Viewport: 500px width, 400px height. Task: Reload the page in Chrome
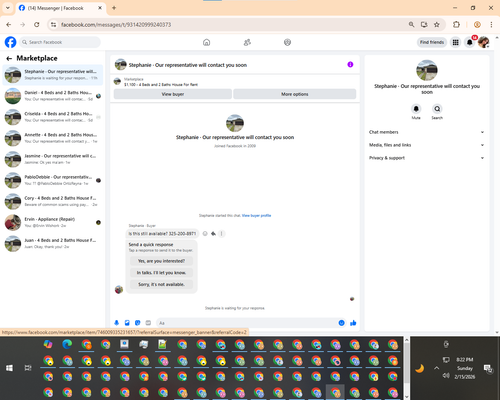[x=37, y=25]
